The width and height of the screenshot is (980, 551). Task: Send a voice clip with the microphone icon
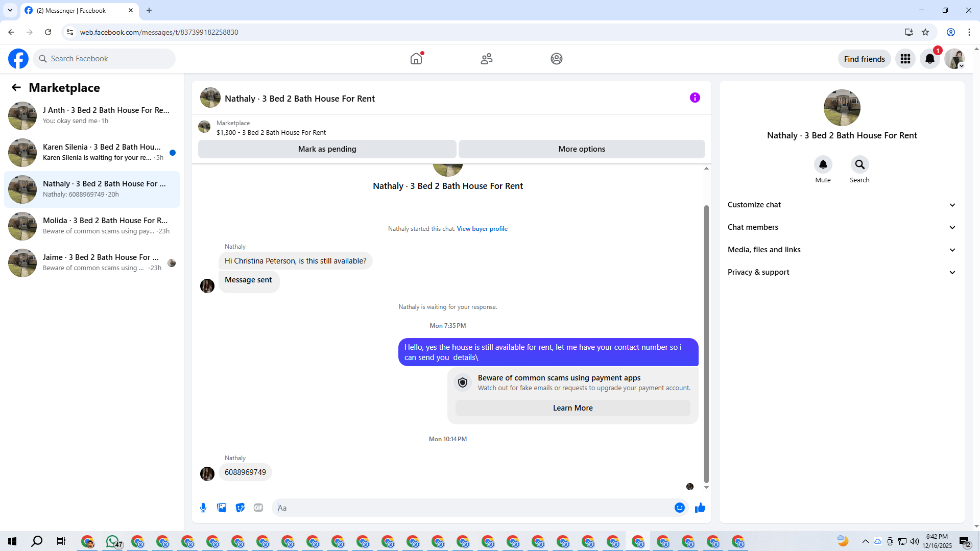[x=203, y=508]
